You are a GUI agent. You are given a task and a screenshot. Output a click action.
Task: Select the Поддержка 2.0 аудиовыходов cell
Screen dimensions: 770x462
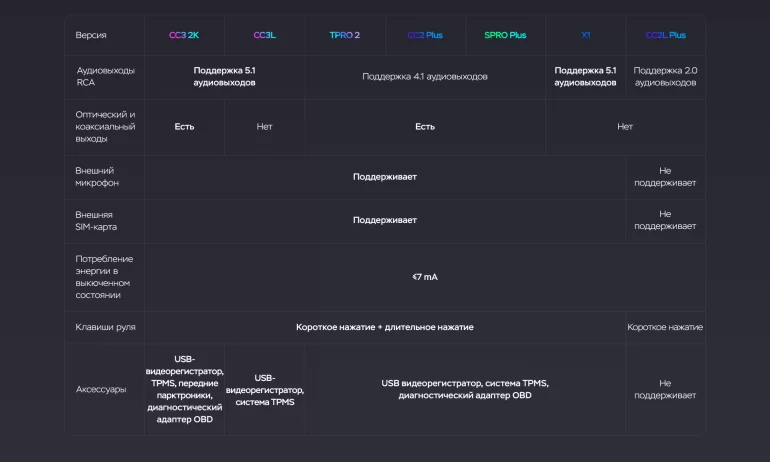[665, 76]
